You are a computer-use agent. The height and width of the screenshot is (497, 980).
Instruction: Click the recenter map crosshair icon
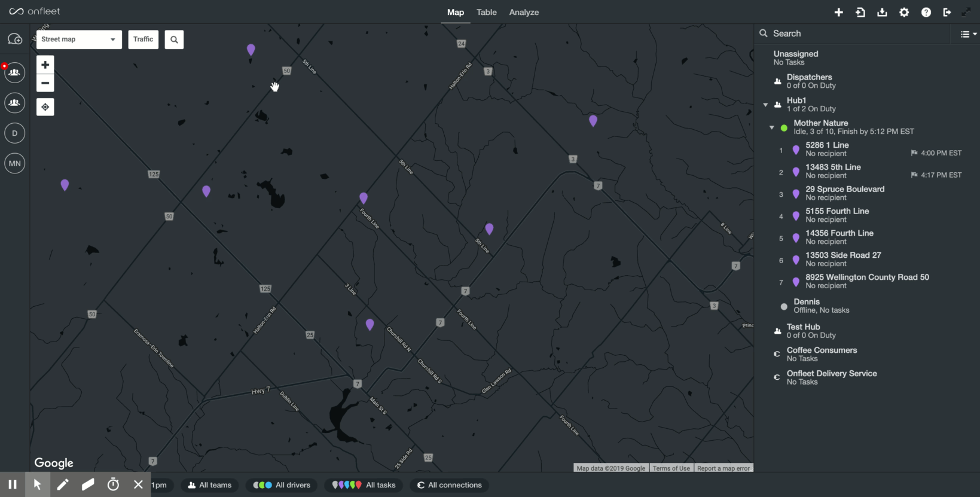tap(45, 107)
